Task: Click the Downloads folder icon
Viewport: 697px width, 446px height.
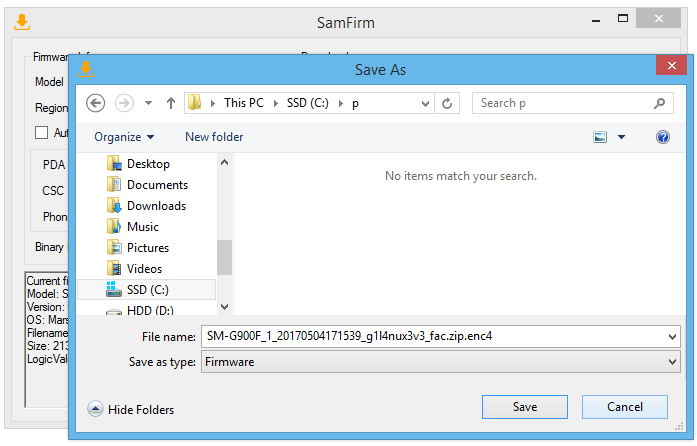Action: point(114,205)
